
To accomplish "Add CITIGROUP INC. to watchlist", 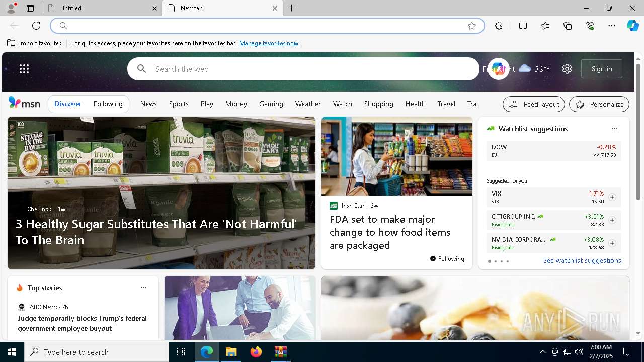I will [612, 220].
